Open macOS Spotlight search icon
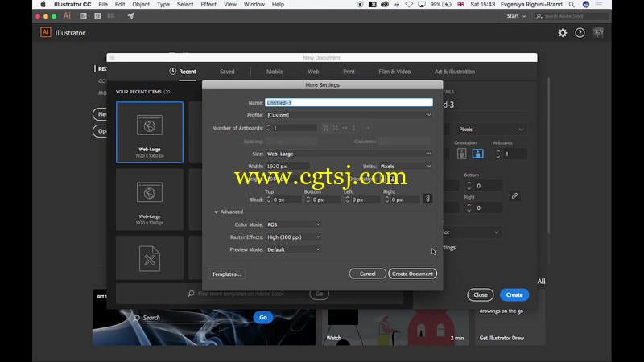The image size is (644, 362). 572,5
